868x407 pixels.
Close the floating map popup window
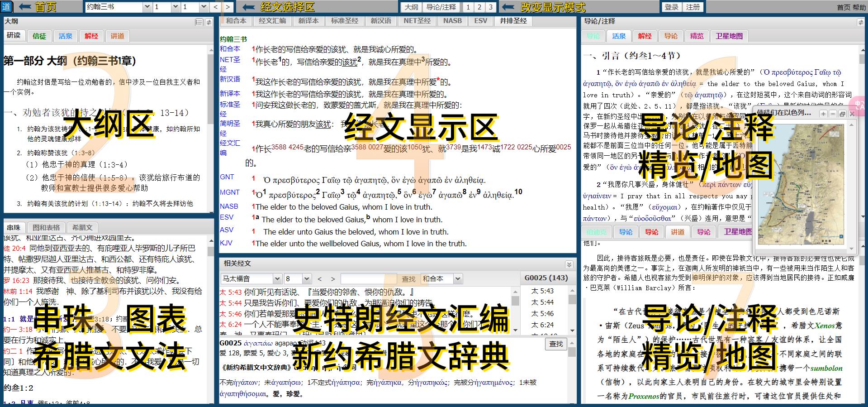[852, 114]
